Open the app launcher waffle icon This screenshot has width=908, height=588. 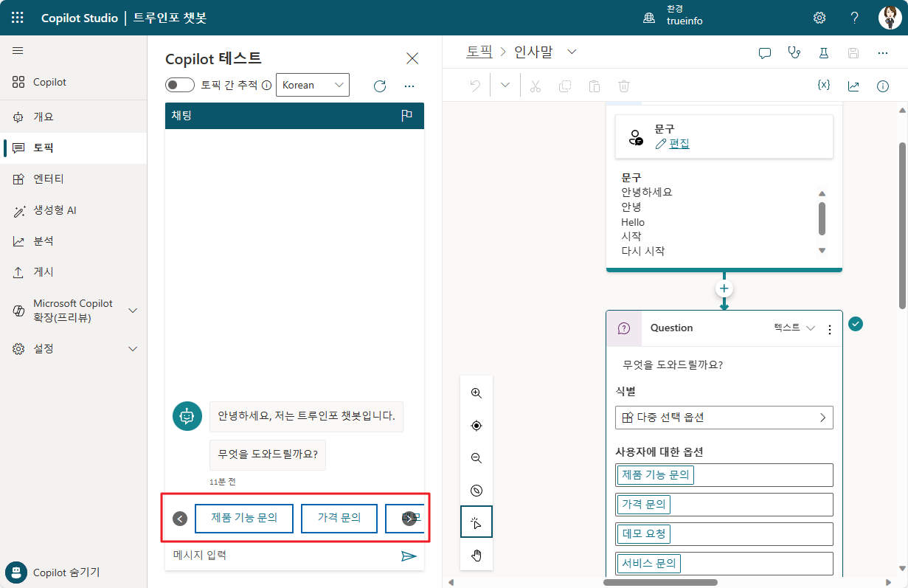point(18,18)
